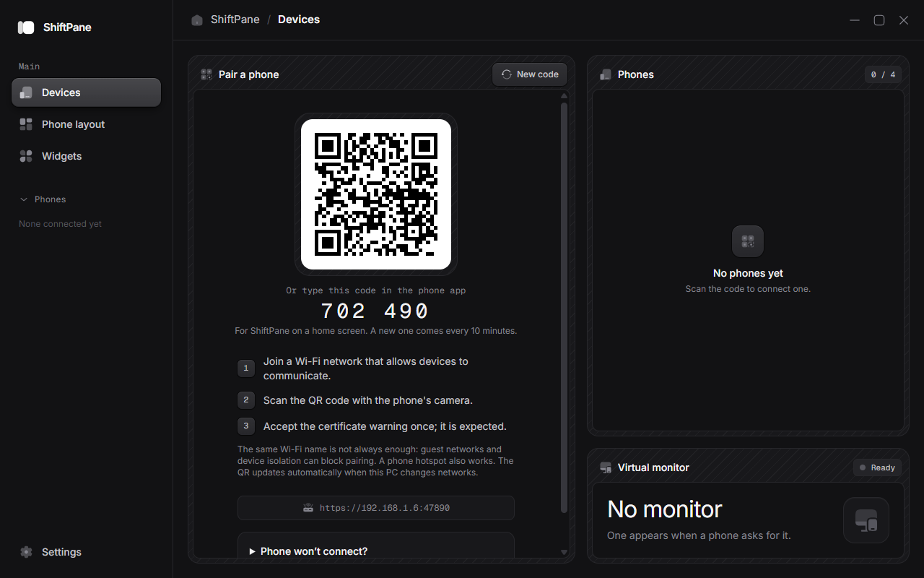Click the pairing QR code image
924x578 pixels.
(x=376, y=194)
